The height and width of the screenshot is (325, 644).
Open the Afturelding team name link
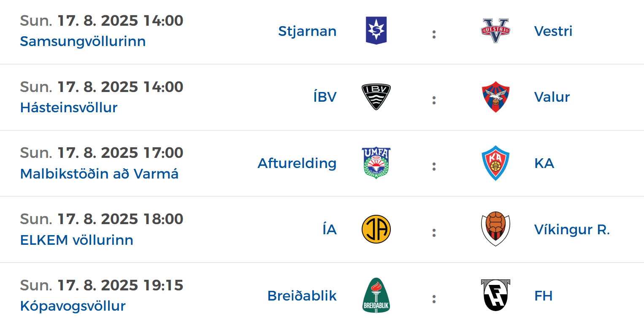pos(297,163)
